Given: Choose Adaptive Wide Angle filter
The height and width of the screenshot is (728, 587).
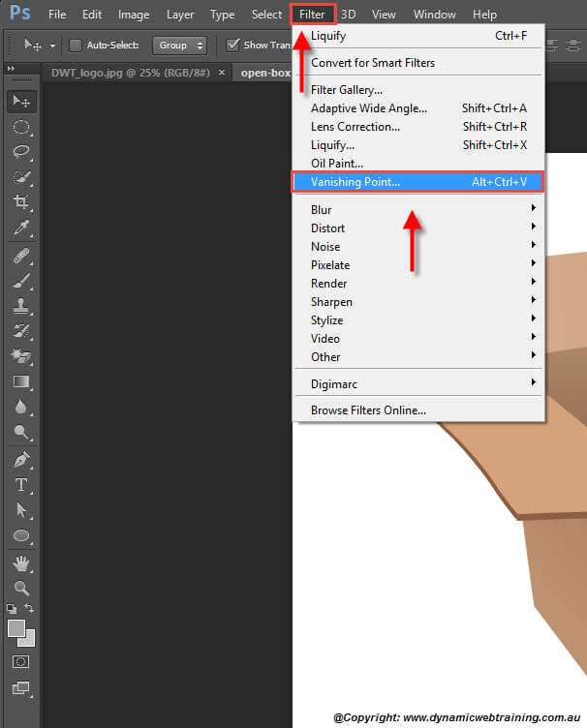Looking at the screenshot, I should pos(418,108).
